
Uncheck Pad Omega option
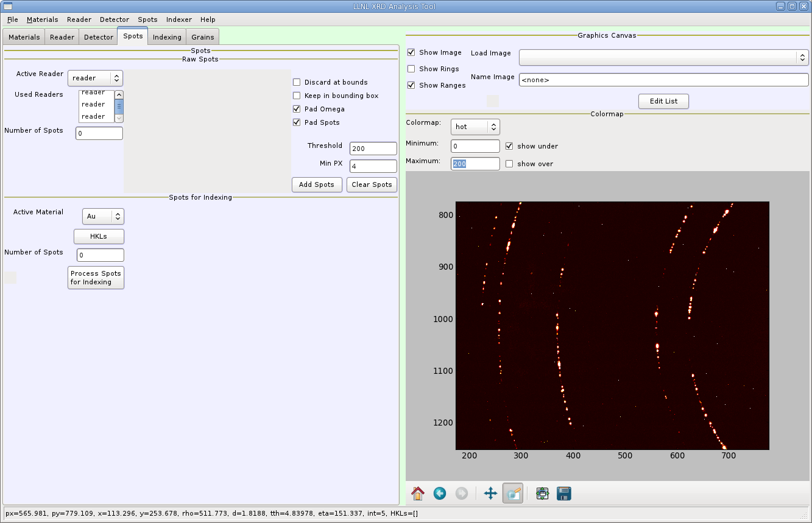pos(297,109)
